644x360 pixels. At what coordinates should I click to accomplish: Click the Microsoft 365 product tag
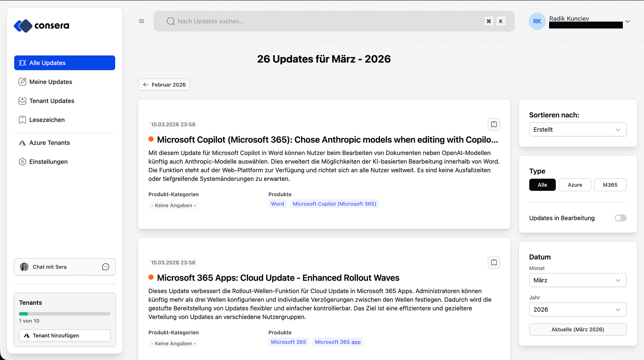click(289, 342)
